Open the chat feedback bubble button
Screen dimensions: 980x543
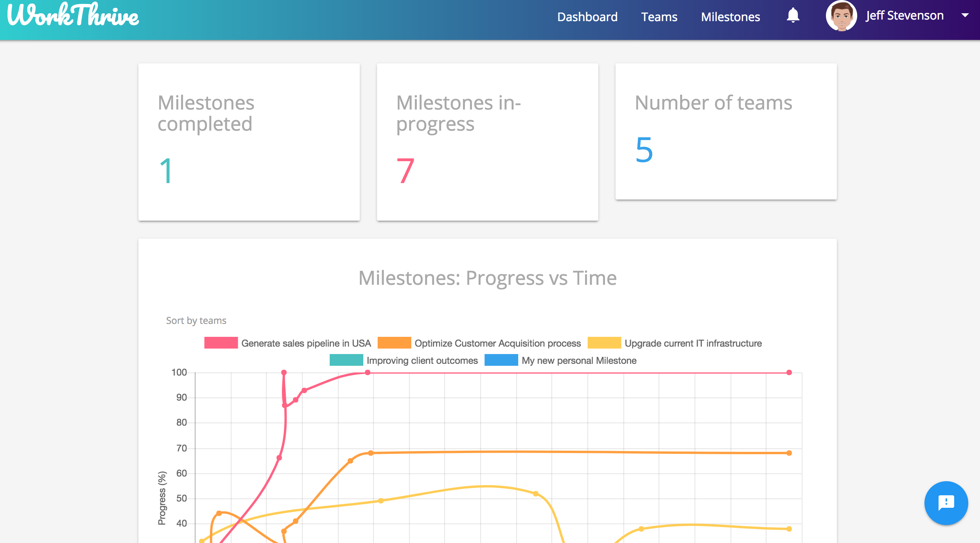[946, 503]
